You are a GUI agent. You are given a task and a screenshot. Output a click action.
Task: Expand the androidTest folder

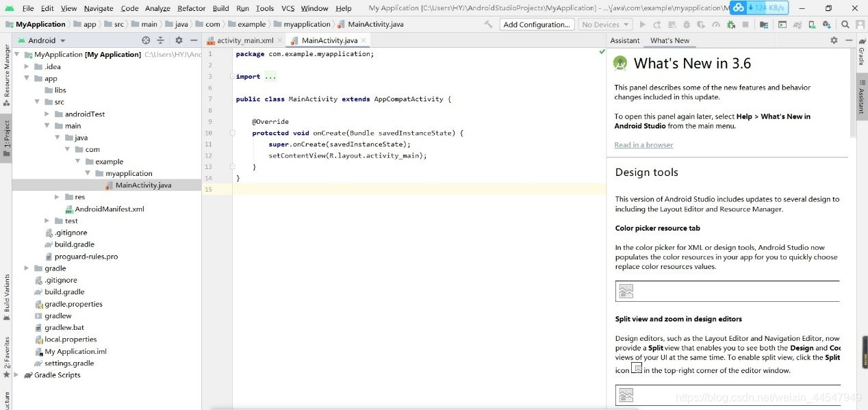[47, 114]
